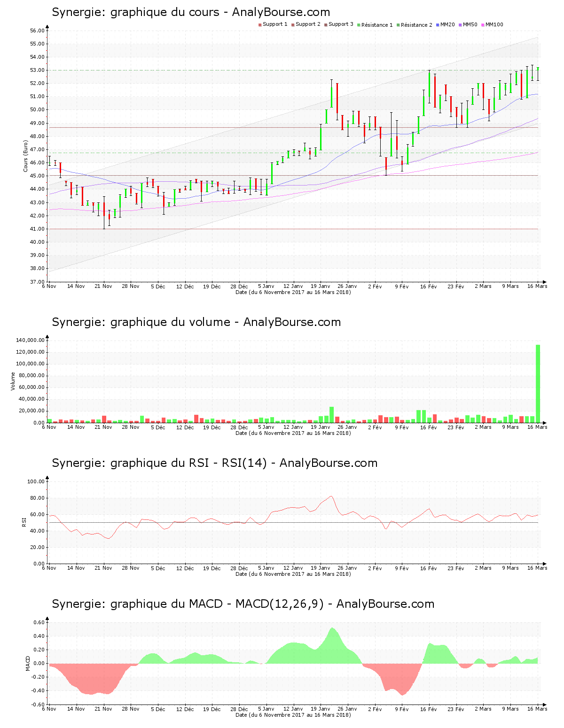Click the 37.00 price axis value

coord(37,282)
